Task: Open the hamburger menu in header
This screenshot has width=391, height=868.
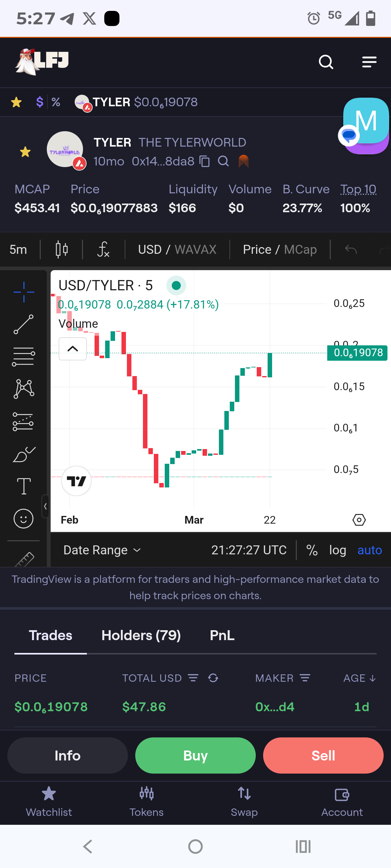Action: click(369, 62)
